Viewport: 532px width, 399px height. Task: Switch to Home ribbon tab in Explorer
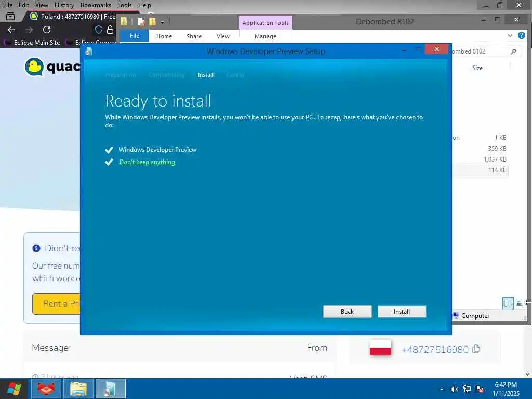coord(164,36)
